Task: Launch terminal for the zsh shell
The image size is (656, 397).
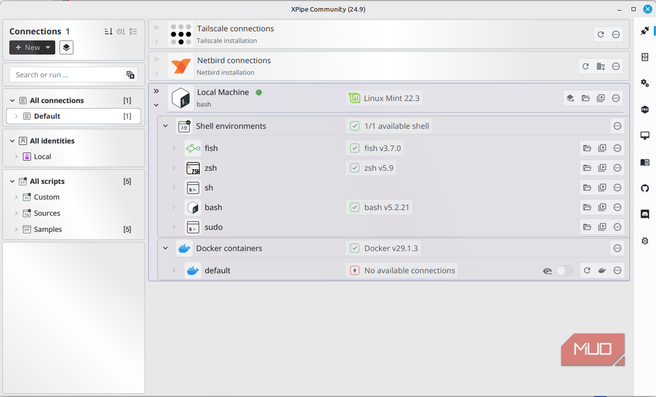Action: [602, 168]
